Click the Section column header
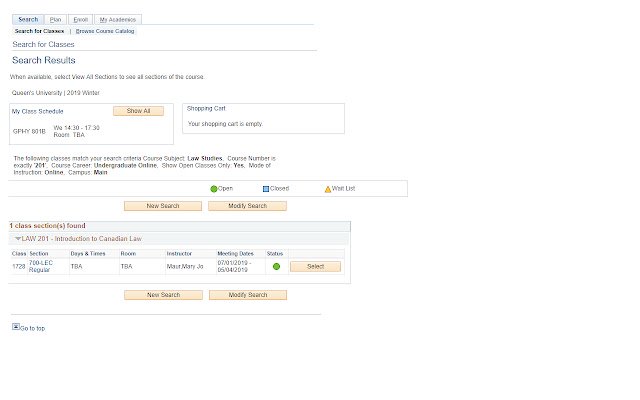Viewport: 640px width, 400px height. (x=39, y=253)
